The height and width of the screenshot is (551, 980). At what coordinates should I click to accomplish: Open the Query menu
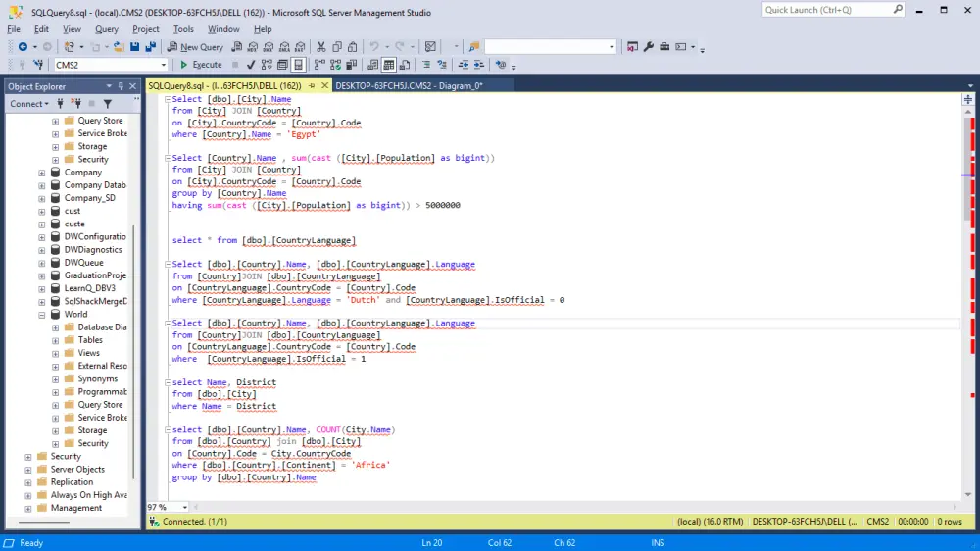(106, 29)
